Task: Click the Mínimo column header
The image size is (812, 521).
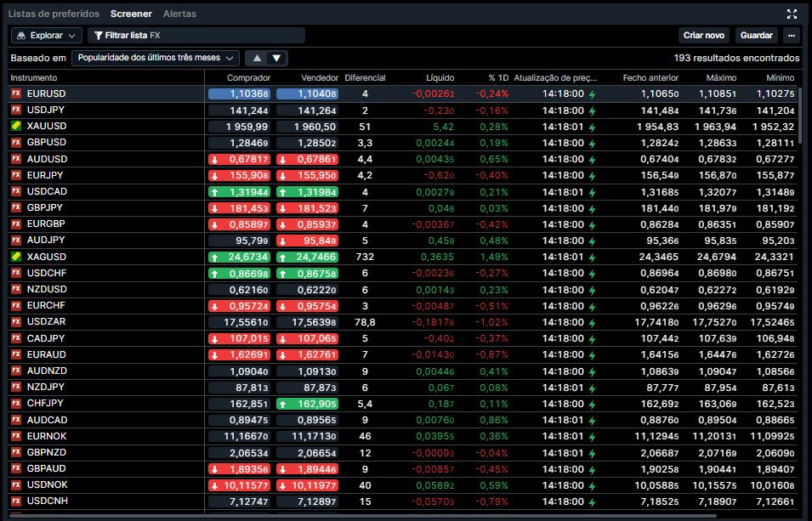Action: 781,77
